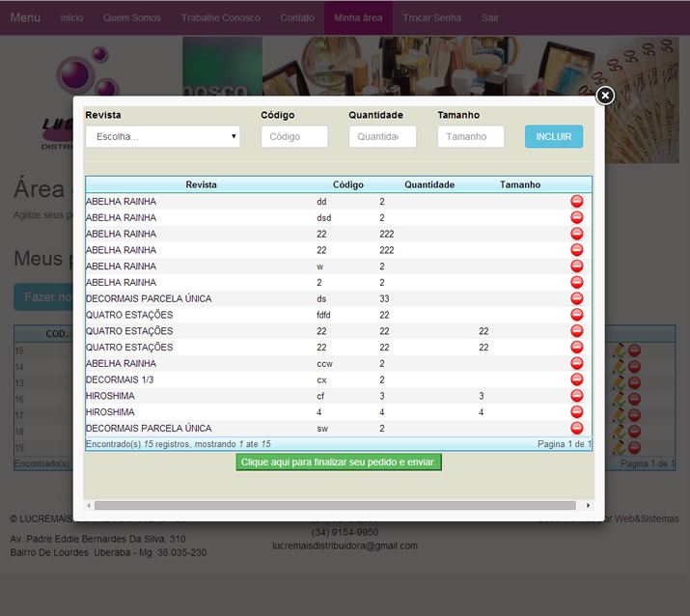Click the green finalizar seu pedido e enviar button
The width and height of the screenshot is (690, 616).
[x=339, y=462]
